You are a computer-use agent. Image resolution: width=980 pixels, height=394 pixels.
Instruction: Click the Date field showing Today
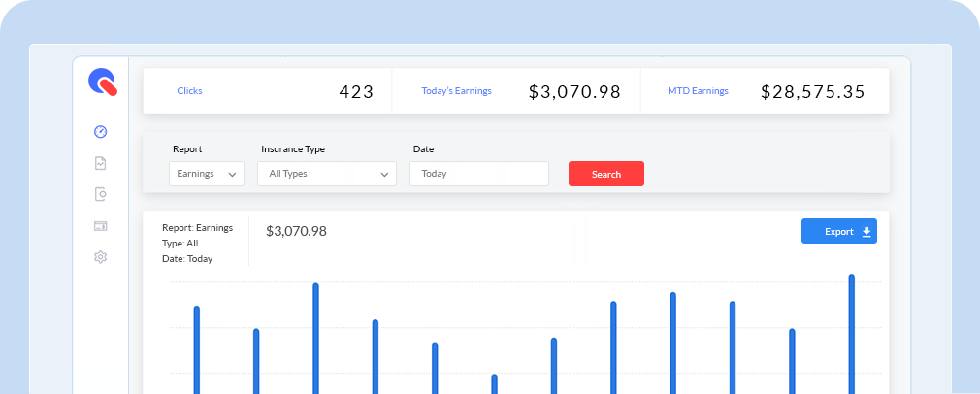click(x=479, y=174)
